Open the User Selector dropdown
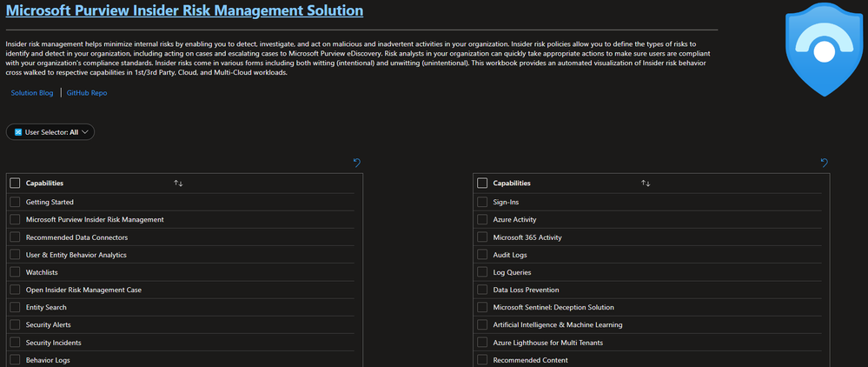868x367 pixels. click(x=50, y=132)
